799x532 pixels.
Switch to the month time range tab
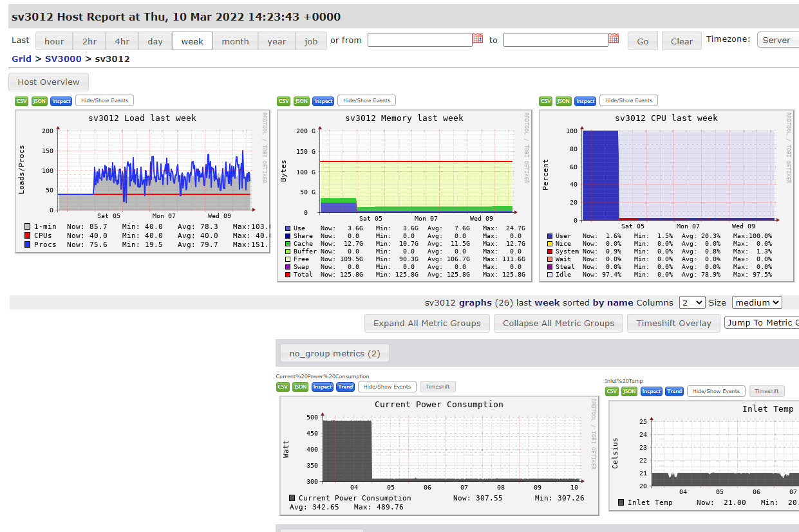coord(235,41)
